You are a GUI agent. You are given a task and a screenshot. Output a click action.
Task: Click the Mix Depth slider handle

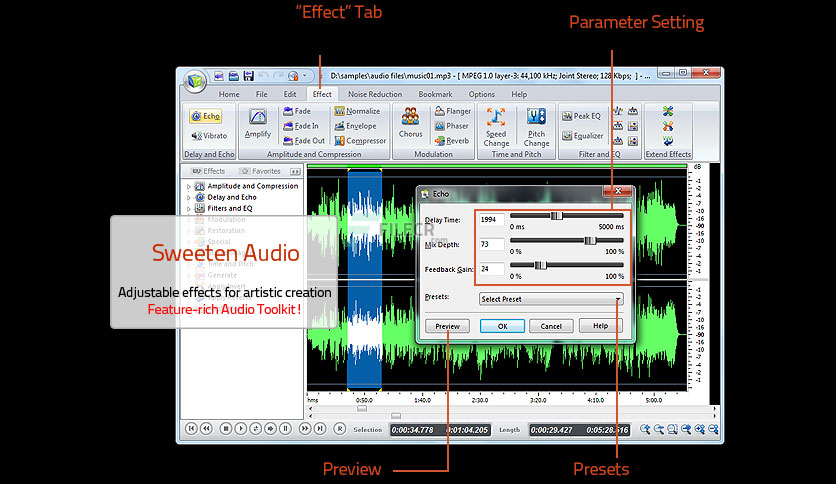click(589, 240)
